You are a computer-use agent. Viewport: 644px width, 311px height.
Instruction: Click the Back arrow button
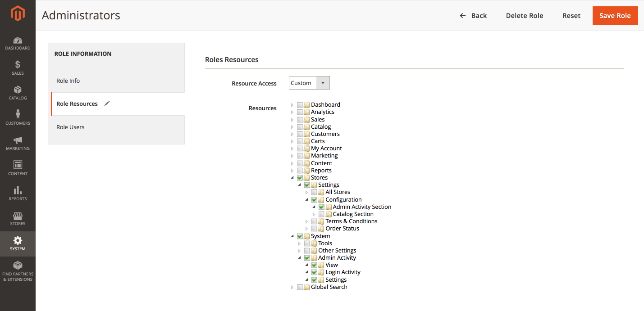click(x=473, y=16)
